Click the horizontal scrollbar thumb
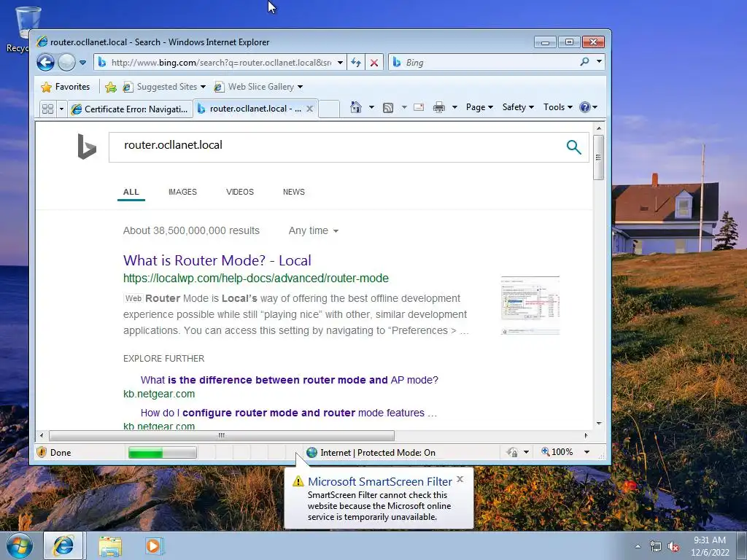 coord(222,435)
